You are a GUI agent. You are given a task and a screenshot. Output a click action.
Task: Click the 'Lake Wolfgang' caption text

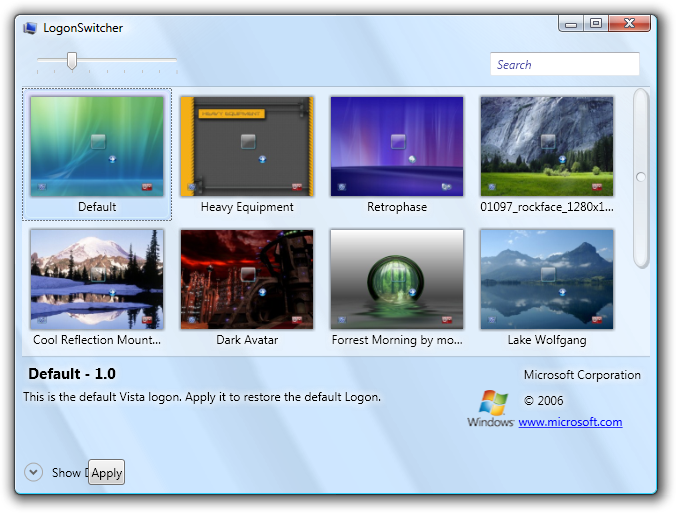point(547,340)
